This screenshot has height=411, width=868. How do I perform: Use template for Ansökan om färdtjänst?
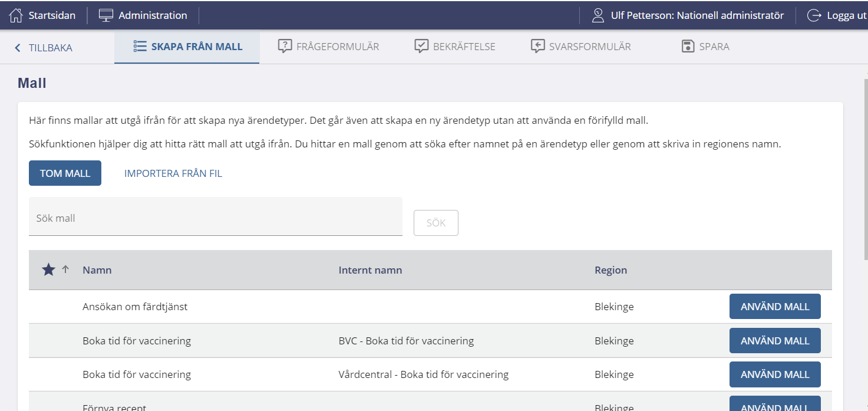(774, 307)
